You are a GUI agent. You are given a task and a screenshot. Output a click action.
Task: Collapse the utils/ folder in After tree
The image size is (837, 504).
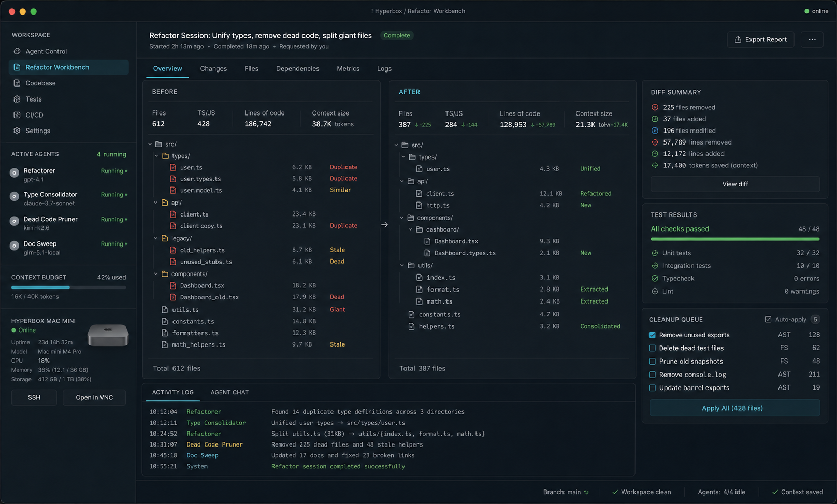click(x=402, y=265)
